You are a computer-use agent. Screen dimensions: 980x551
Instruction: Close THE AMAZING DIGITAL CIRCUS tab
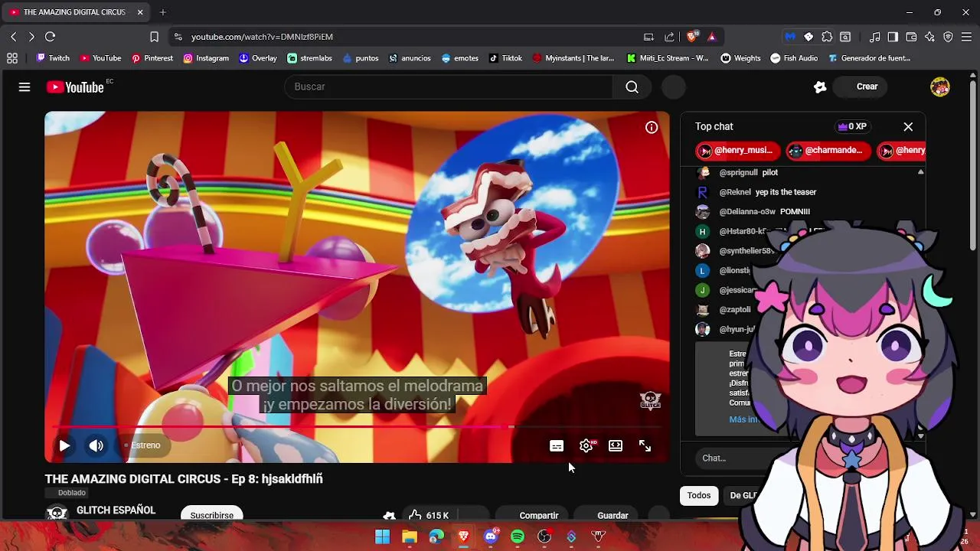click(x=140, y=12)
